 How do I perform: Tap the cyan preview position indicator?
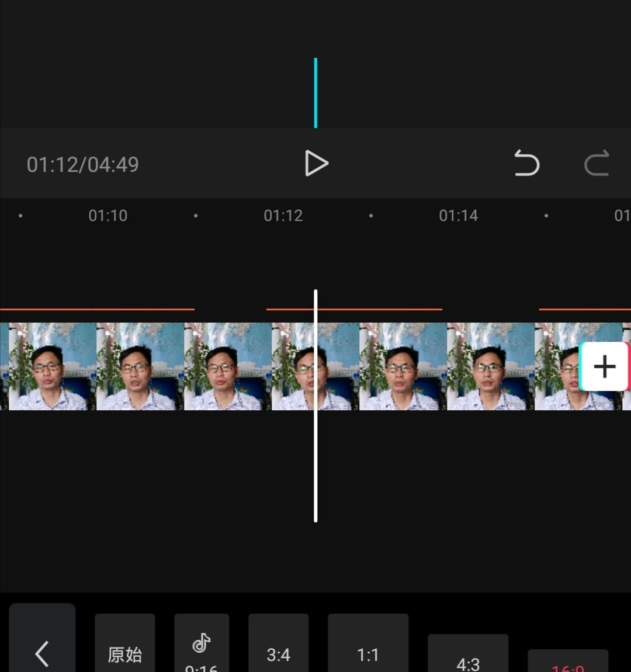(x=315, y=92)
